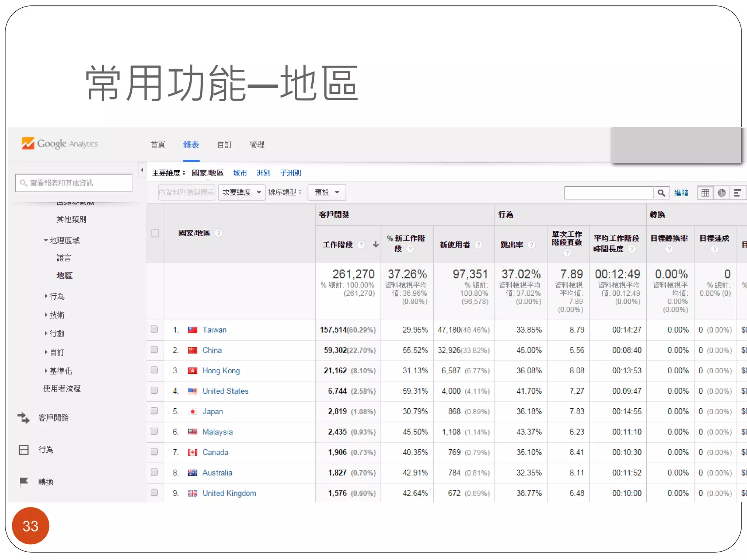Click the magnifier search button
Screen dimensions: 747x560
point(661,193)
